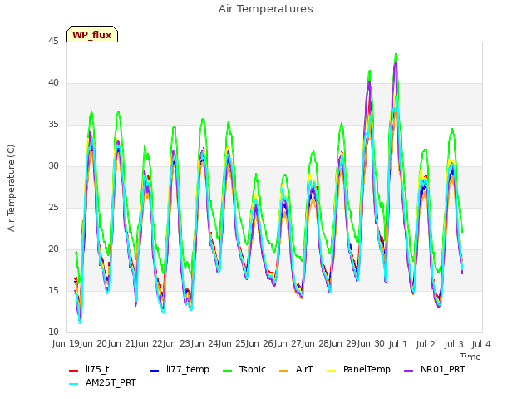Click the Jul 2 x-axis tick label
532x399 pixels.
coord(426,344)
